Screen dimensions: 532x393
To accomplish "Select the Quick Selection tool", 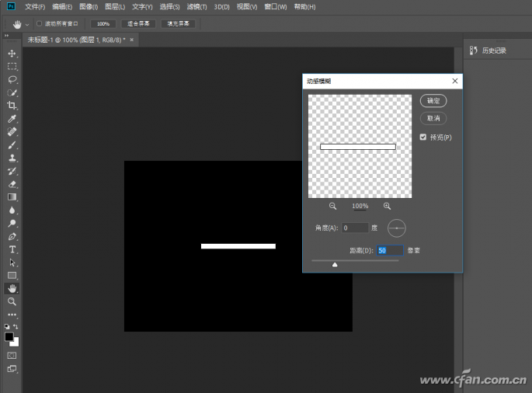I will (12, 92).
